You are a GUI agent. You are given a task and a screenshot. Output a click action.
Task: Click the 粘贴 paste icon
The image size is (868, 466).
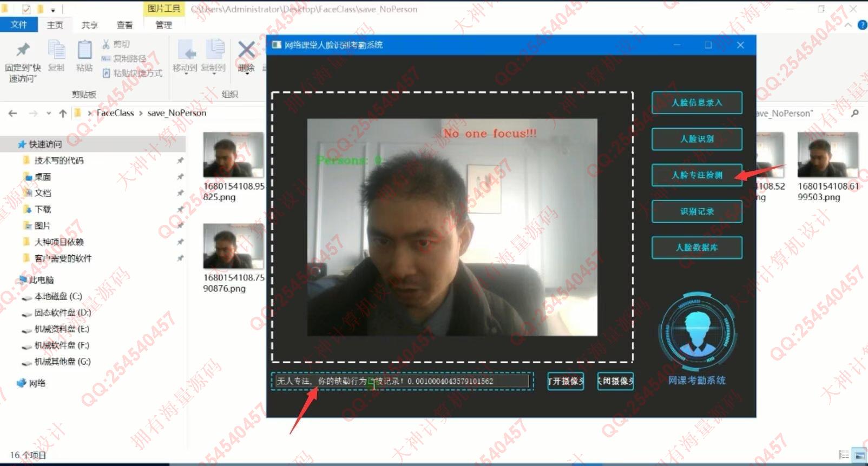(x=84, y=50)
